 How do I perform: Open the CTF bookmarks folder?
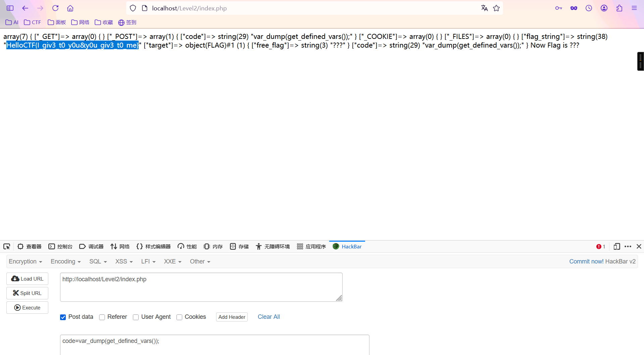click(x=33, y=22)
